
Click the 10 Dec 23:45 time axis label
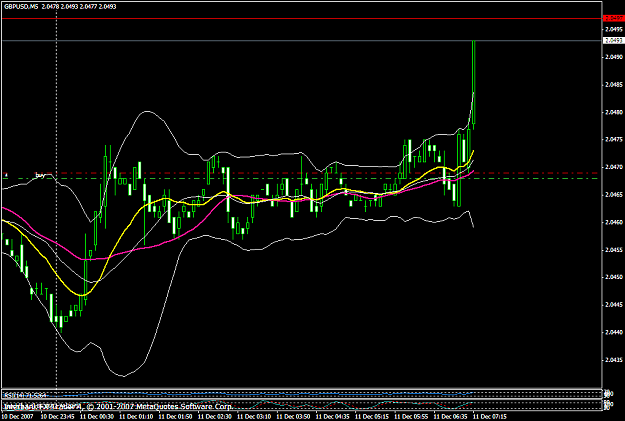[57, 417]
